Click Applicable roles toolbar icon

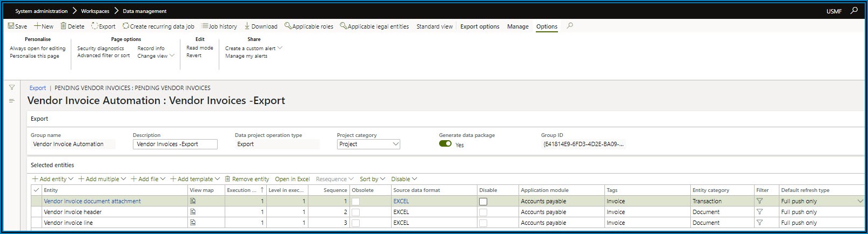(x=288, y=26)
